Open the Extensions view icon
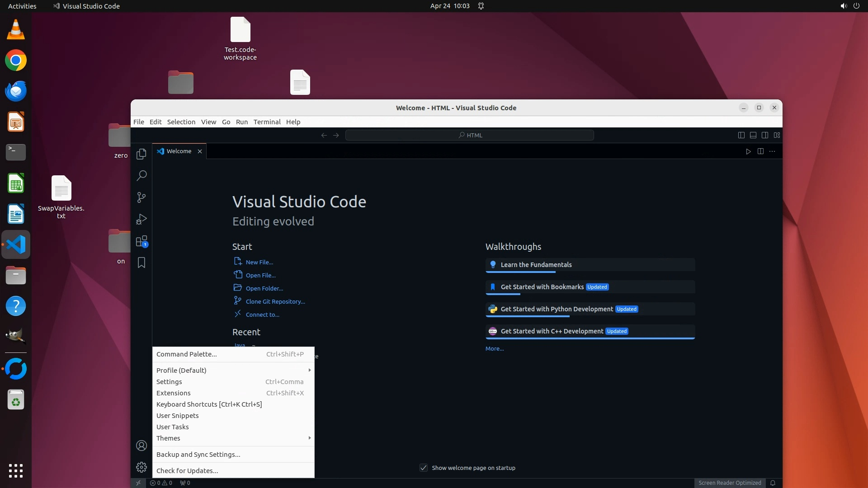Screen dimensions: 868x488 point(142,241)
